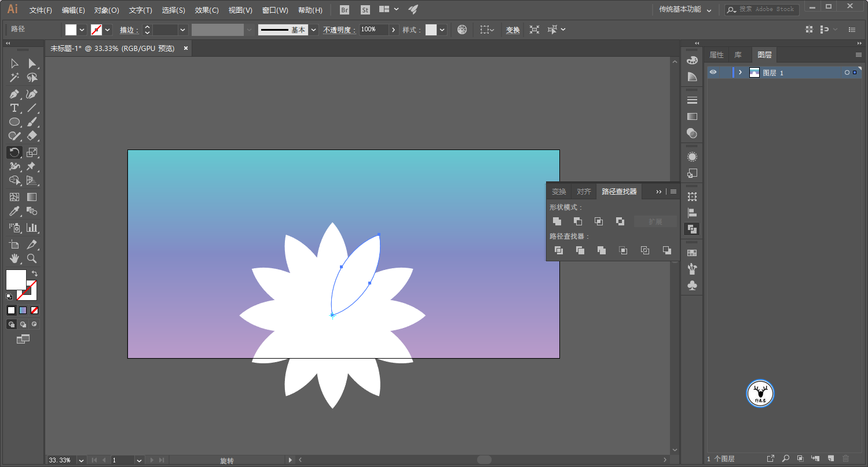Select the Gradient tool in toolbox

pos(32,197)
